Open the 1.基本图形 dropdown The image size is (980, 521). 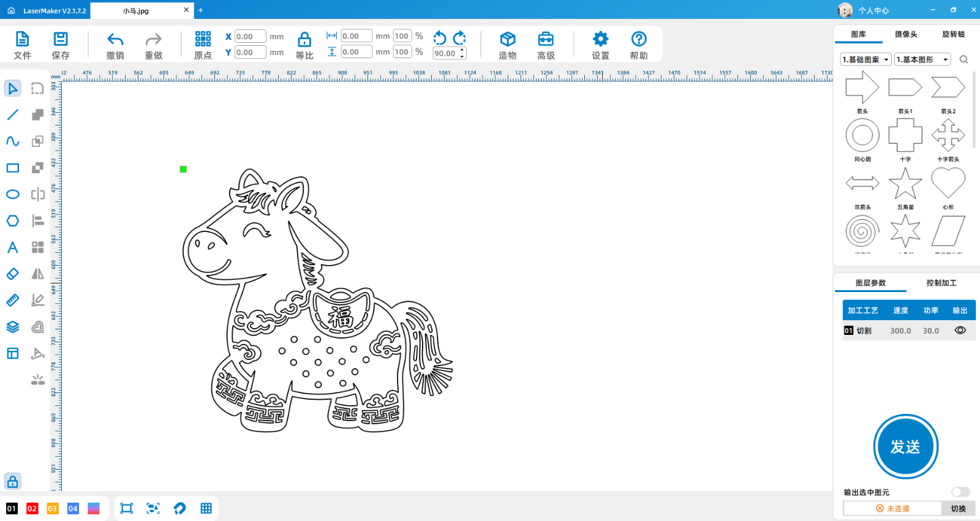click(922, 59)
